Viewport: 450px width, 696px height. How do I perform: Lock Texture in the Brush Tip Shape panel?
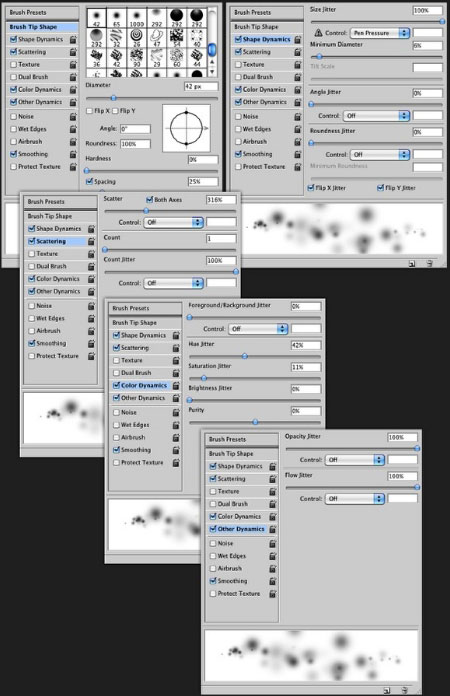coord(73,65)
